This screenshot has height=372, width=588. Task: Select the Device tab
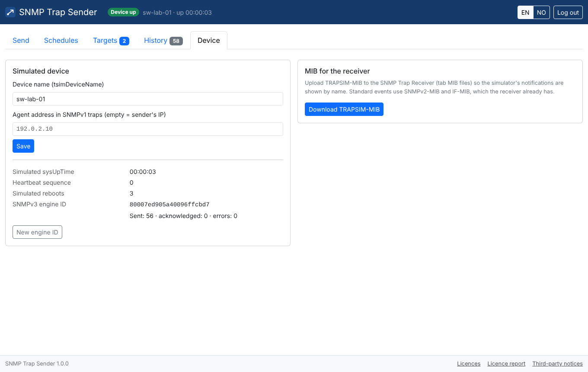209,40
